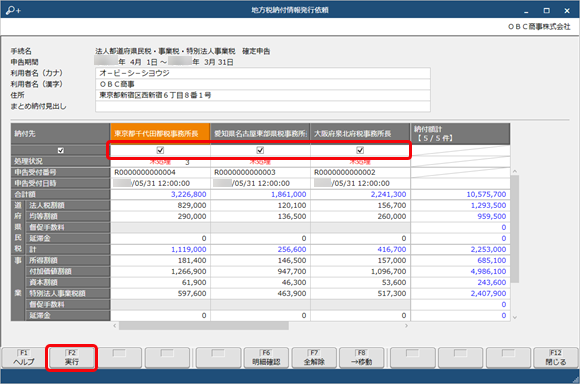Minimize the 地方税納付情報発行依頼 window
Image resolution: width=580 pixels, height=384 pixels.
coord(526,11)
